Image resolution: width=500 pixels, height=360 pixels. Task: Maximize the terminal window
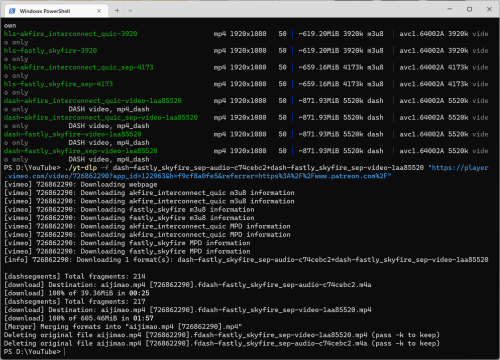pyautogui.click(x=469, y=9)
